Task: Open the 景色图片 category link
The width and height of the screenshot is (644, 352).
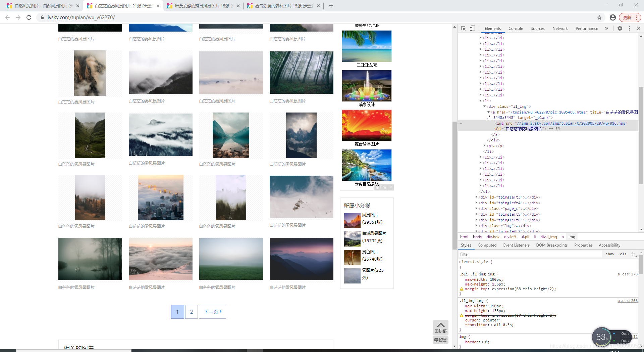Action: (x=370, y=252)
